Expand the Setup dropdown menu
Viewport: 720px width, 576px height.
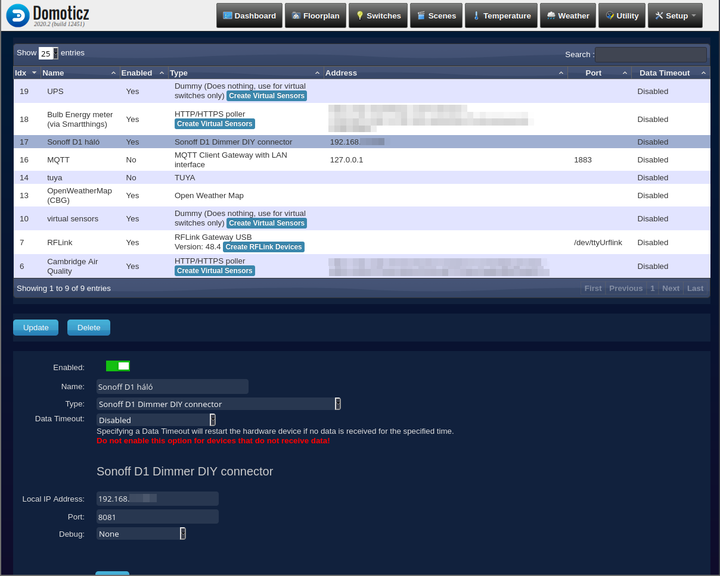point(674,16)
